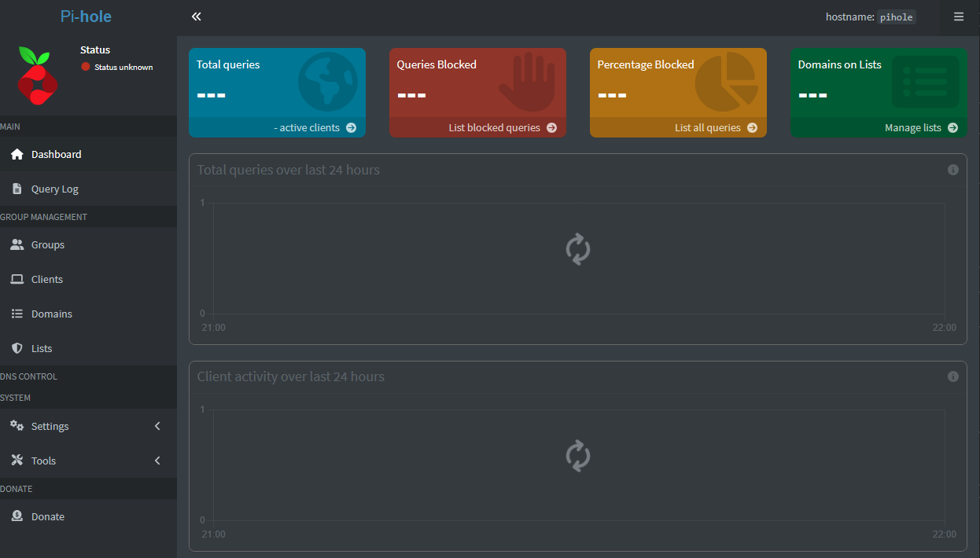Click the pie chart icon in Percentage Blocked card
This screenshot has width=980, height=558.
727,82
